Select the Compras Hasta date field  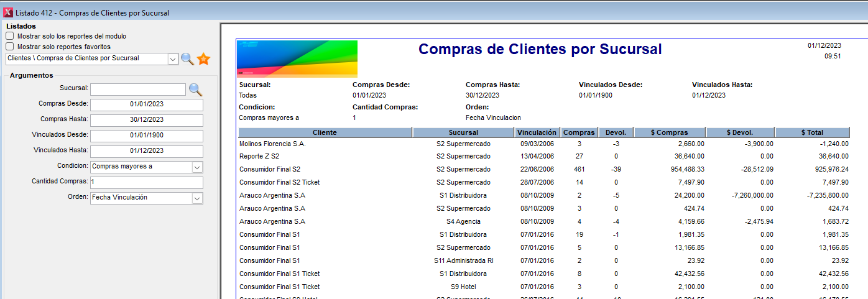point(147,120)
